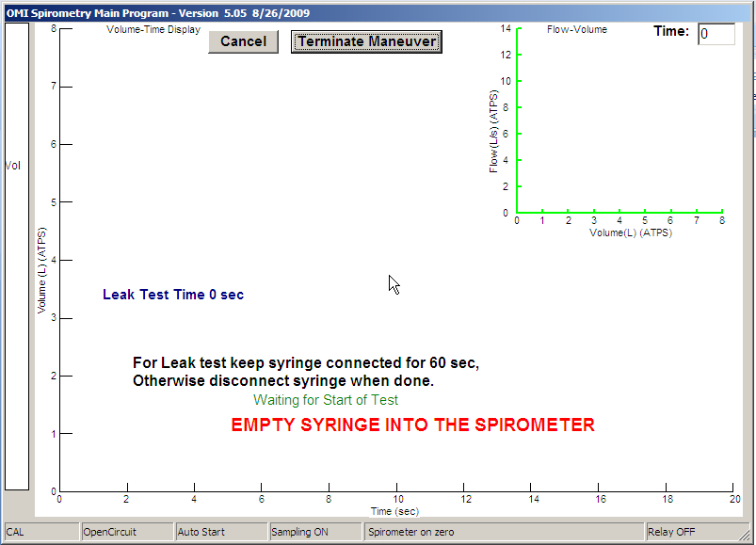The image size is (756, 545).
Task: Select the CAL status bar panel
Action: tap(41, 532)
